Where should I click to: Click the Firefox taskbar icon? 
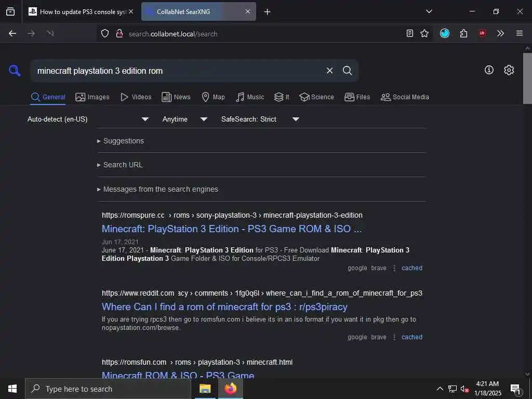click(x=230, y=389)
